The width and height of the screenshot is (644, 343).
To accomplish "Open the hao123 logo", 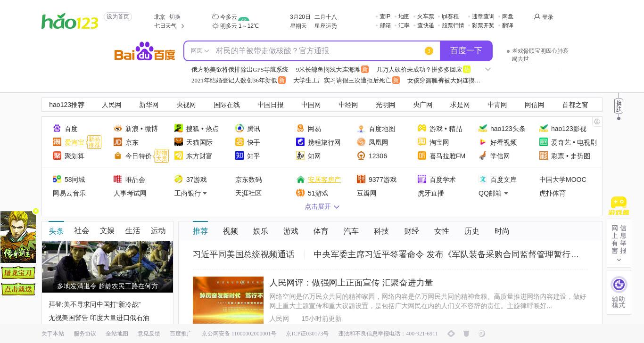I will coord(70,21).
